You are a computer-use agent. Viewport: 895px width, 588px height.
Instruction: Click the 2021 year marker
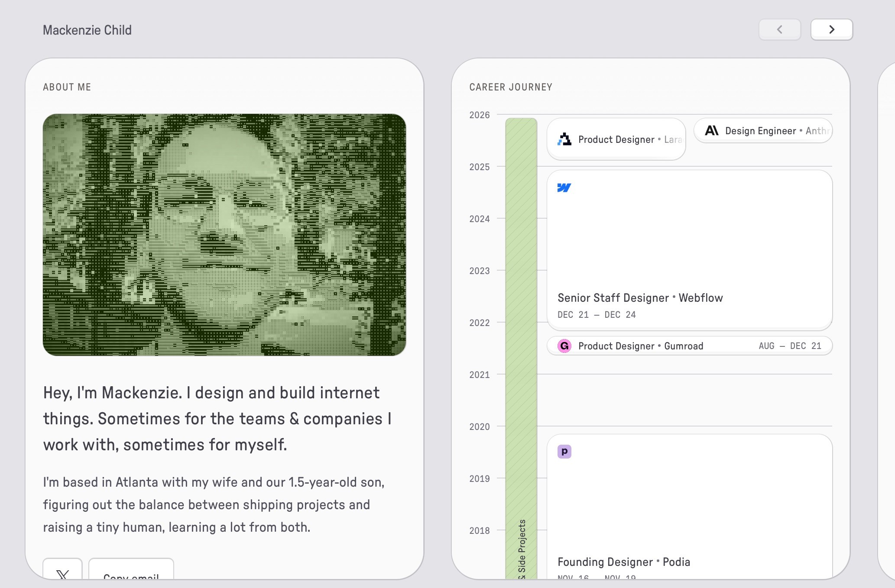479,375
